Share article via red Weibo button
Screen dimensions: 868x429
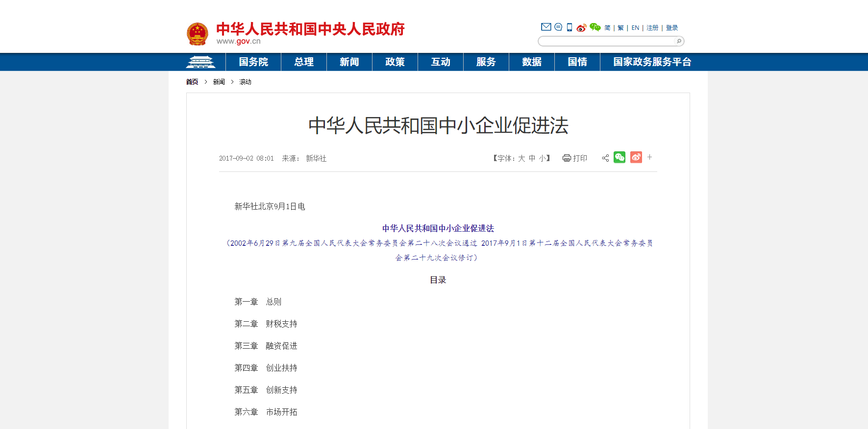tap(636, 157)
